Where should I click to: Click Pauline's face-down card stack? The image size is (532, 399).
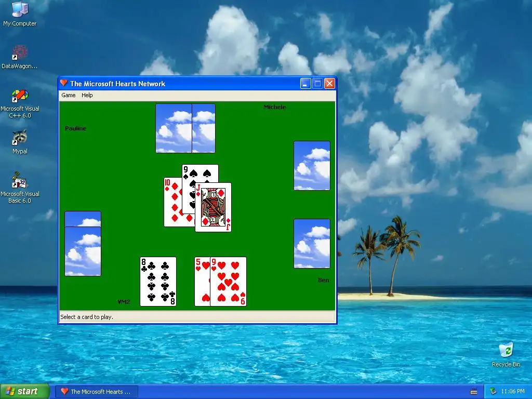[x=83, y=244]
